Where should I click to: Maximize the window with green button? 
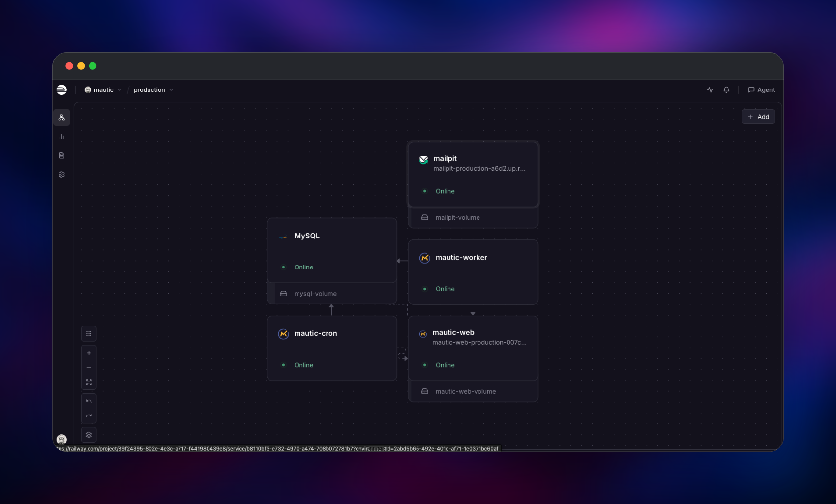93,66
